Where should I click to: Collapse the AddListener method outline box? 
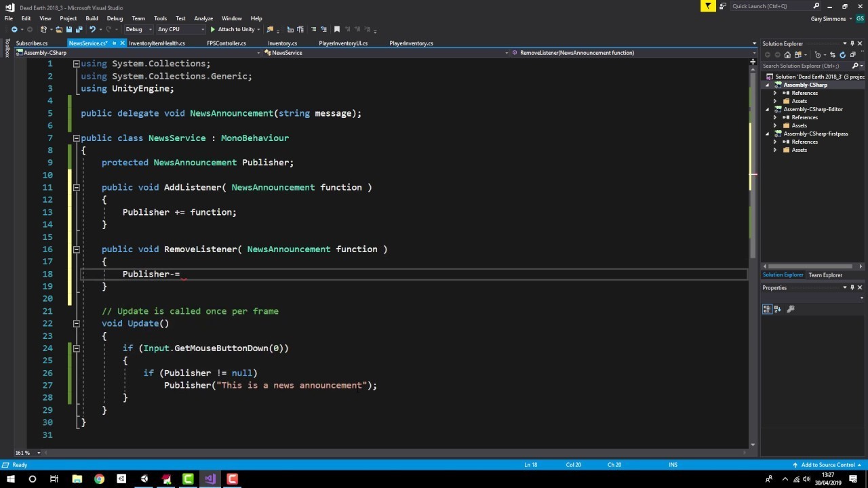(x=76, y=188)
